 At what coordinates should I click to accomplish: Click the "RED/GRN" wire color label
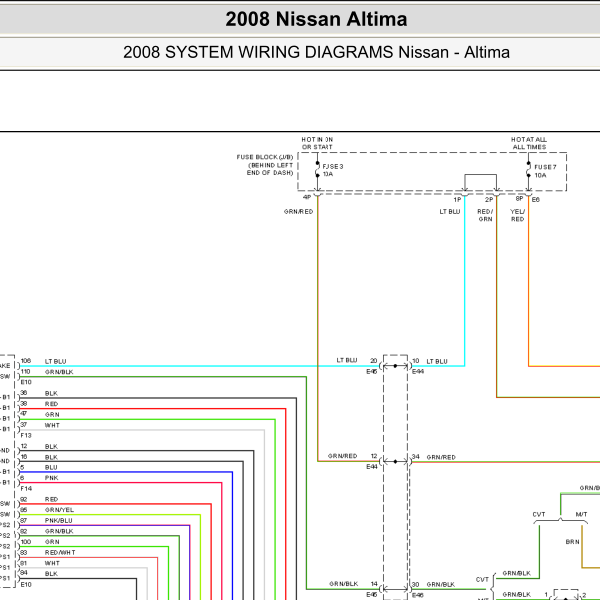point(485,215)
